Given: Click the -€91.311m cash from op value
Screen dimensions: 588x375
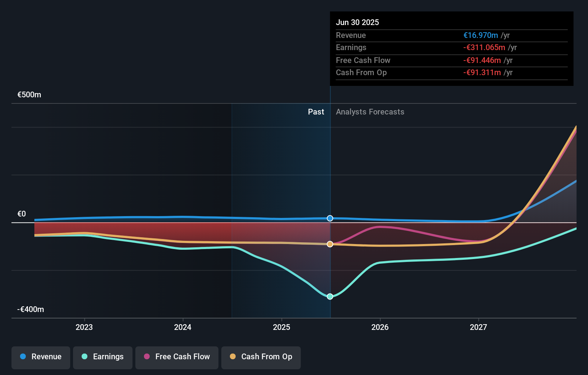Looking at the screenshot, I should click(x=482, y=73).
